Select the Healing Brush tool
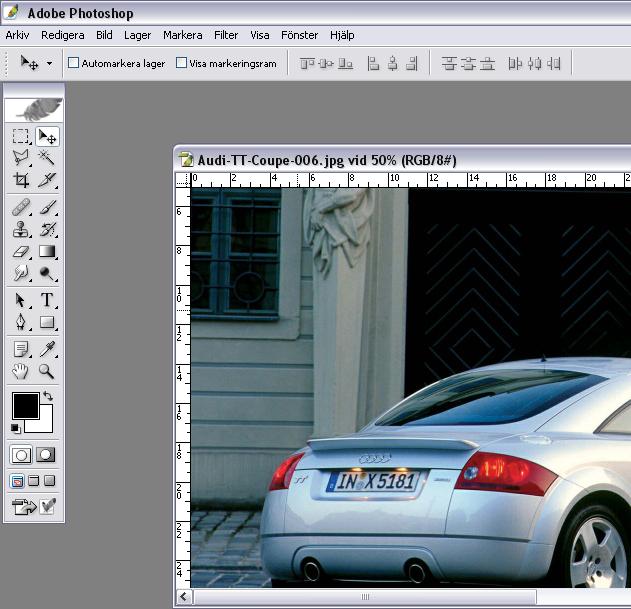The image size is (631, 609). coord(21,207)
